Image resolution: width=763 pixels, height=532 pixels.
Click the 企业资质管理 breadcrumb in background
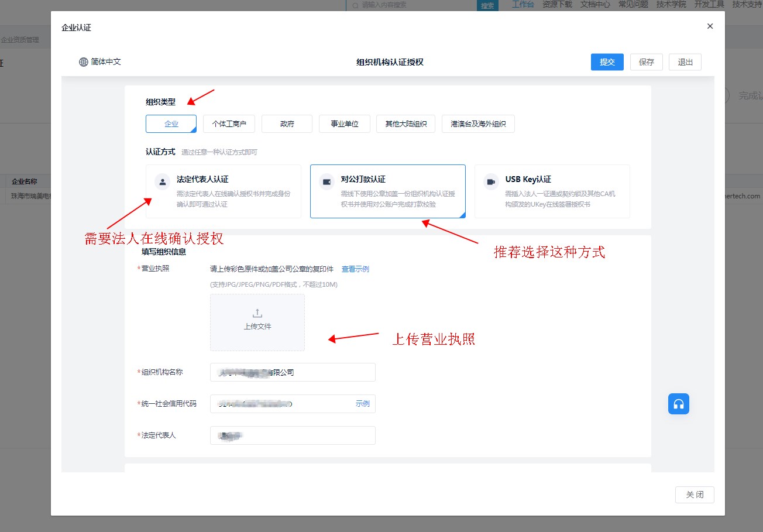pos(20,40)
